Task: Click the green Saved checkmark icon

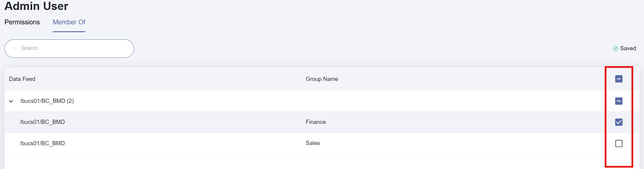Action: pos(615,48)
